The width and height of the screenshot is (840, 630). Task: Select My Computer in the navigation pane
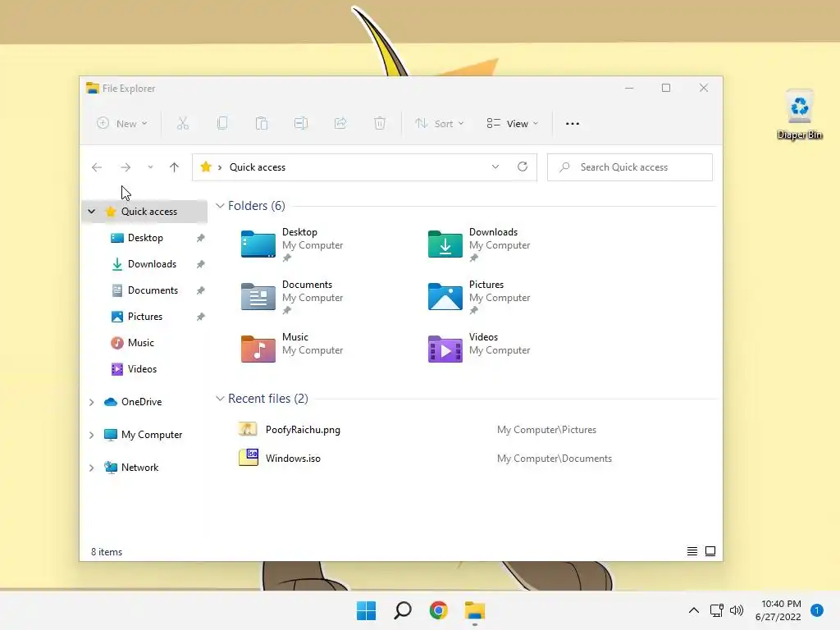151,435
